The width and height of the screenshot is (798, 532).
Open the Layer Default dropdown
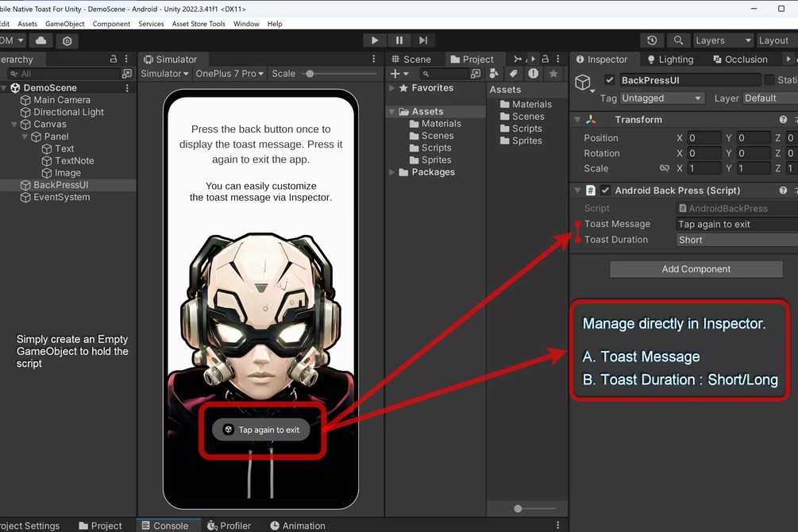[x=770, y=98]
